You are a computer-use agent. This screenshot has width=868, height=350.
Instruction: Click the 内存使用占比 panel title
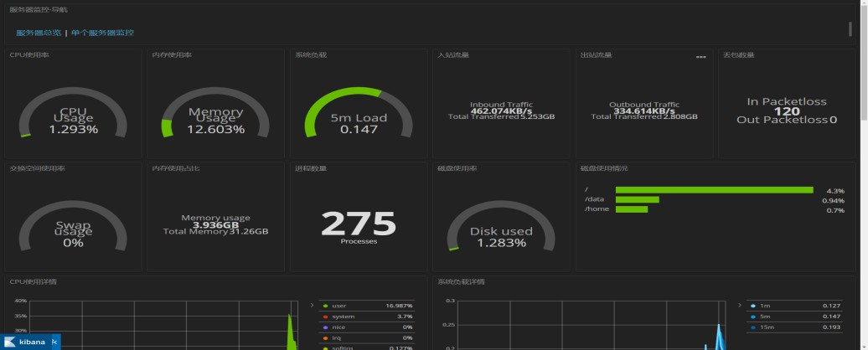[x=176, y=168]
